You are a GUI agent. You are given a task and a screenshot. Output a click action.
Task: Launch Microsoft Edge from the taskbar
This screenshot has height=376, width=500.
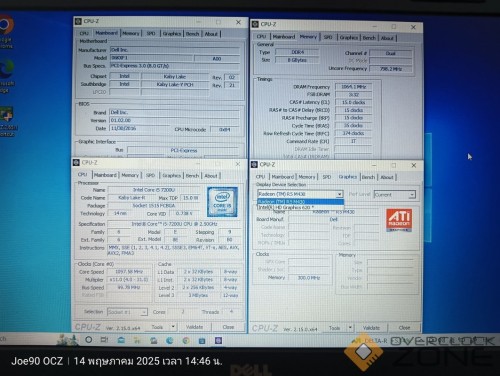(170, 340)
